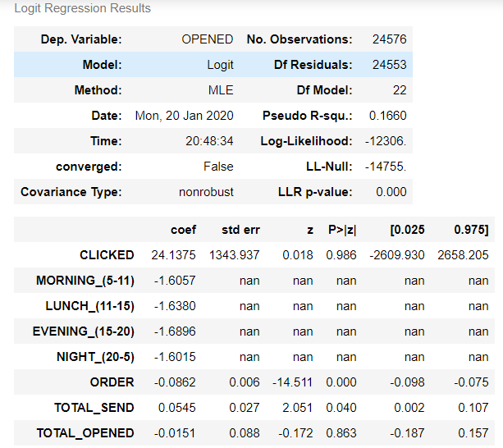
Task: Click the 'OPENED' dependent variable value
Action: [208, 39]
